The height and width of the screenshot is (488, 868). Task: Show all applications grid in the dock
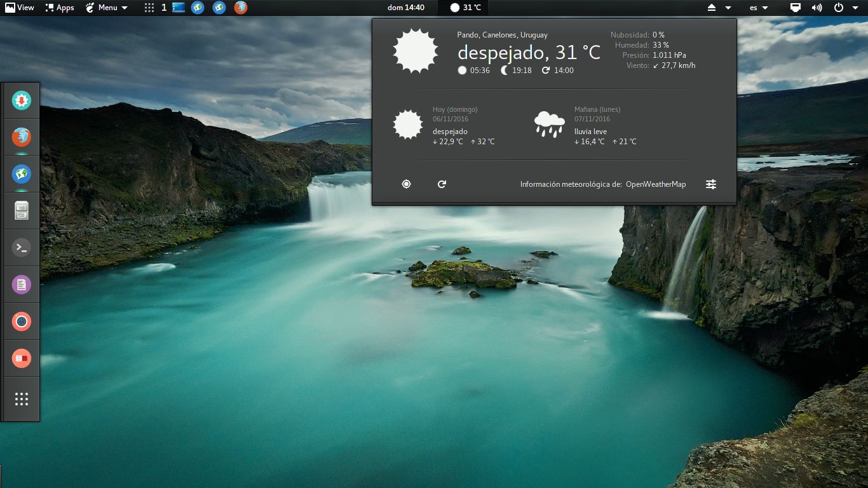[x=22, y=399]
